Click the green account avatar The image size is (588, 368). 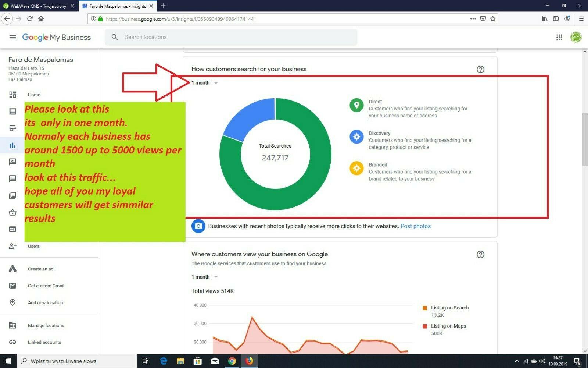576,37
